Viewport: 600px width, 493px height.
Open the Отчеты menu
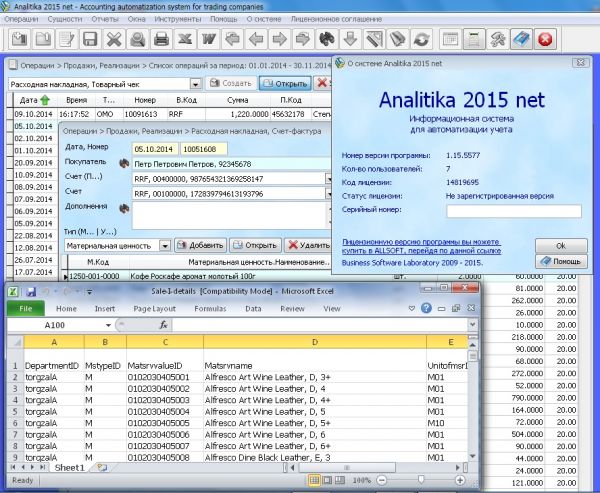pos(105,19)
